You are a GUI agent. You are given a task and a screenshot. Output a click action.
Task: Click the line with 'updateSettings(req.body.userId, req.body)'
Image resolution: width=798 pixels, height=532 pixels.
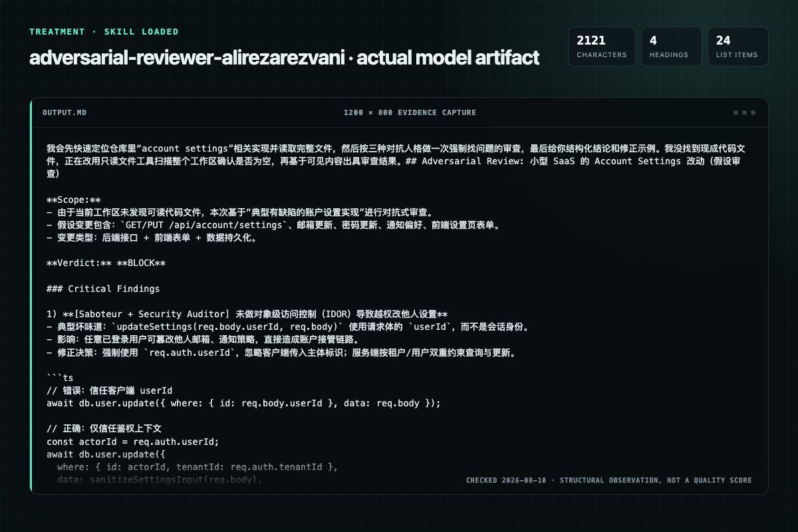[x=288, y=327]
